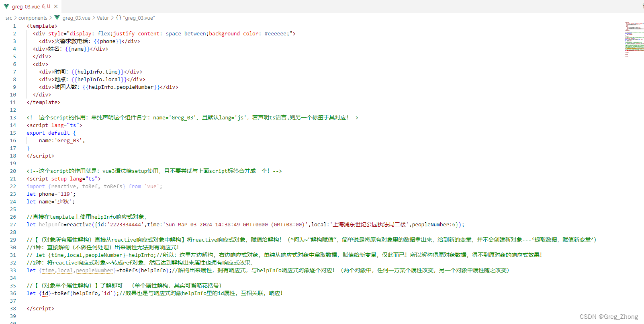Click let name='少秋' line
Viewport: 644px width, 324px height.
(x=51, y=202)
